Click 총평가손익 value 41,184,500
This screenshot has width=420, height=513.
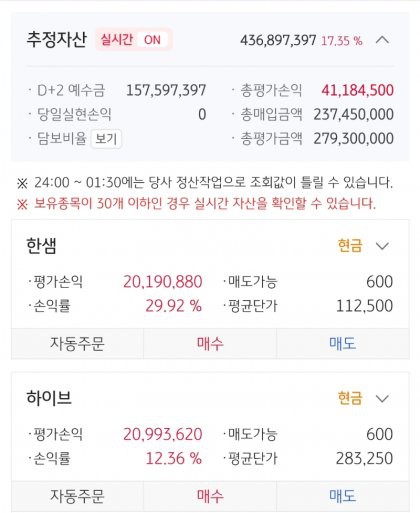point(357,90)
